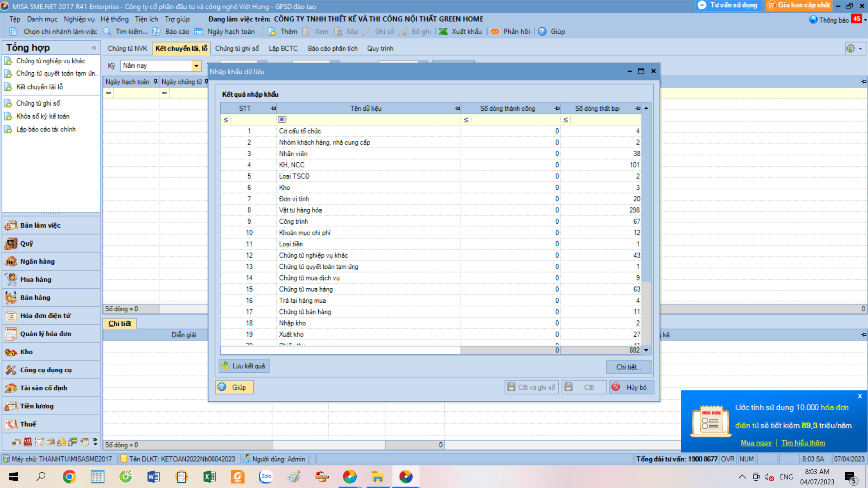Click the Thêm toolbar button
This screenshot has height=488, width=868.
coord(283,32)
